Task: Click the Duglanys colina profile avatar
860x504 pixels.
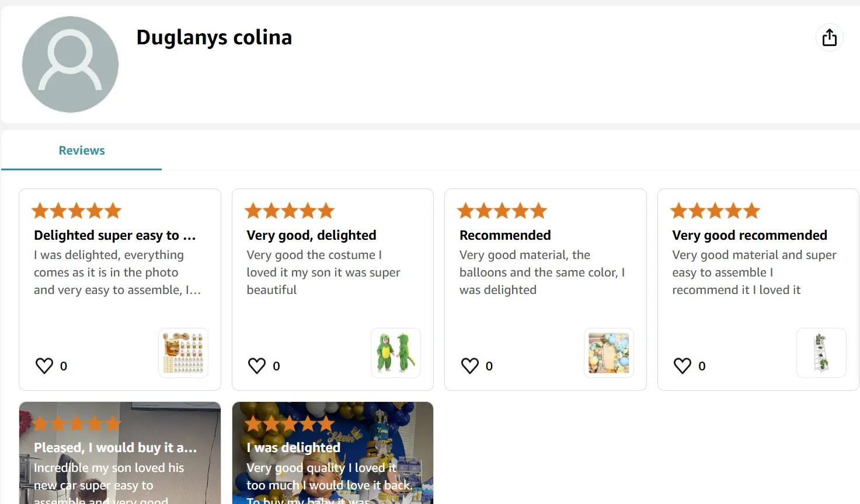Action: (70, 64)
